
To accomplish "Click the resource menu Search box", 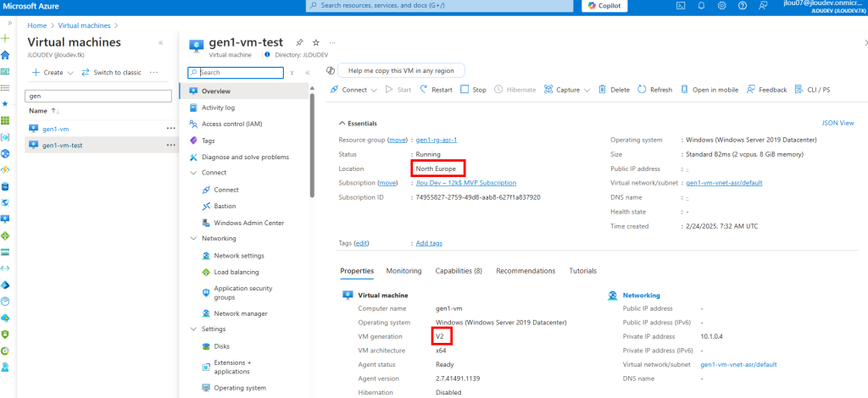I will click(236, 73).
